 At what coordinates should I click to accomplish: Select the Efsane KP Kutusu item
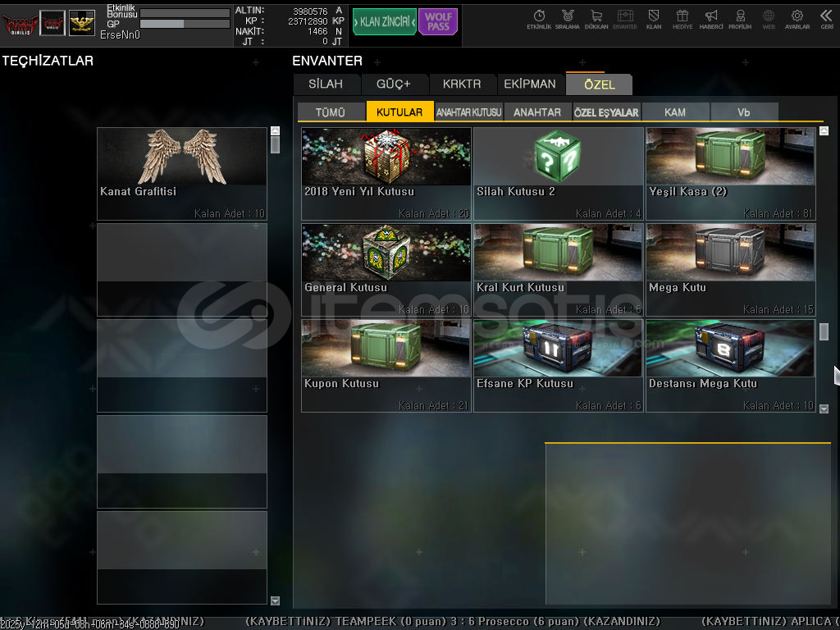(558, 365)
